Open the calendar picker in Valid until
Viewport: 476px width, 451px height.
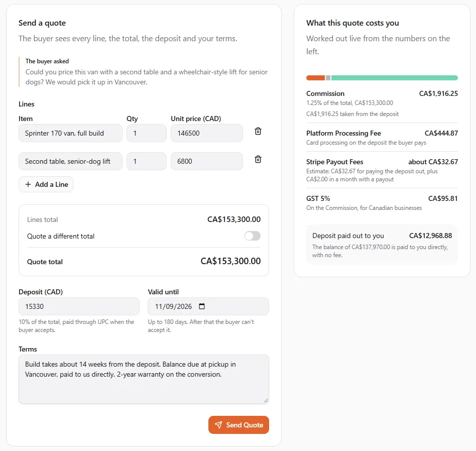click(202, 306)
